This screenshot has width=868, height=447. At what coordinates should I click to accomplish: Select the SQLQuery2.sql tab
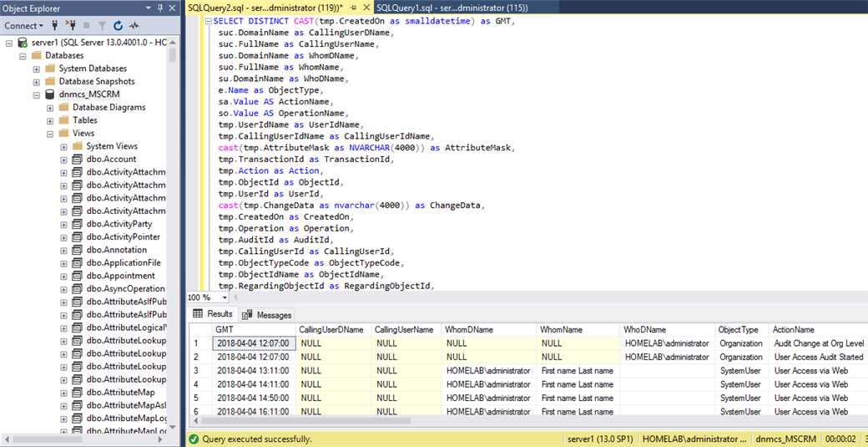tap(265, 8)
